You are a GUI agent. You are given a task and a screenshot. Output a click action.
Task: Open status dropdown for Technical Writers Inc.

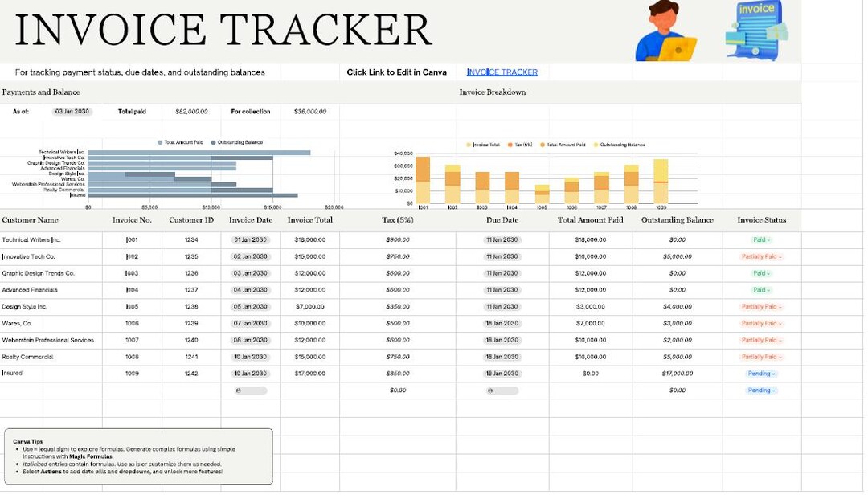(761, 240)
